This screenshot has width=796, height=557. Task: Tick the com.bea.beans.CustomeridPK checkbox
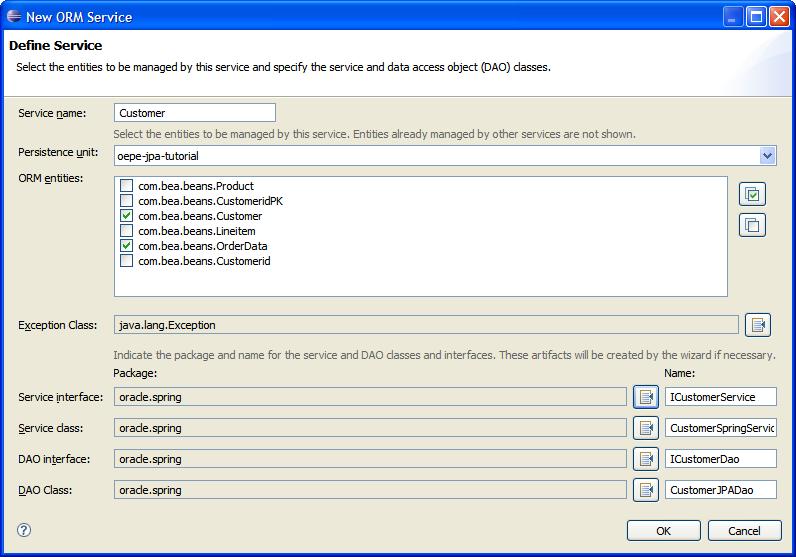127,201
